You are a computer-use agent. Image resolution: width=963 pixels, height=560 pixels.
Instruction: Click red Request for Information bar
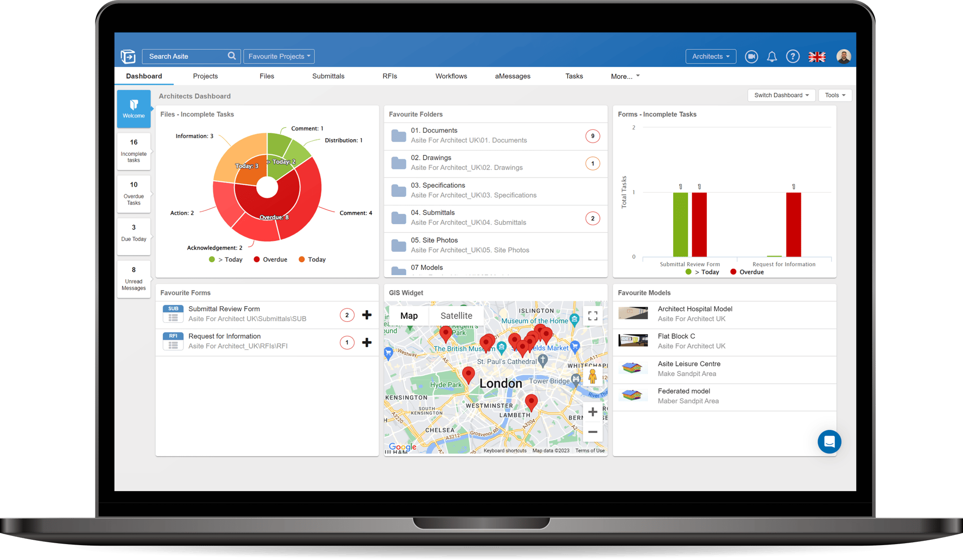point(794,225)
